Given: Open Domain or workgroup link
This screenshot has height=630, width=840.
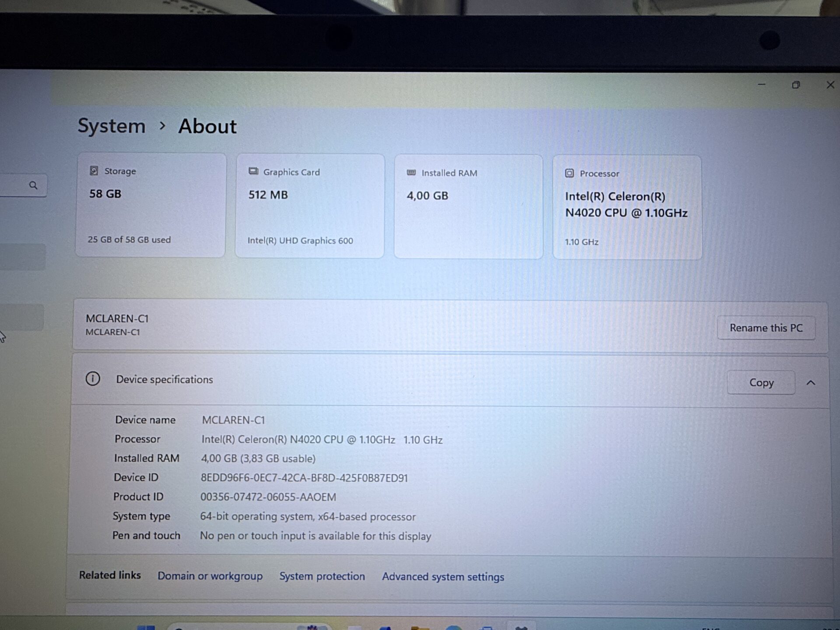Looking at the screenshot, I should click(210, 576).
